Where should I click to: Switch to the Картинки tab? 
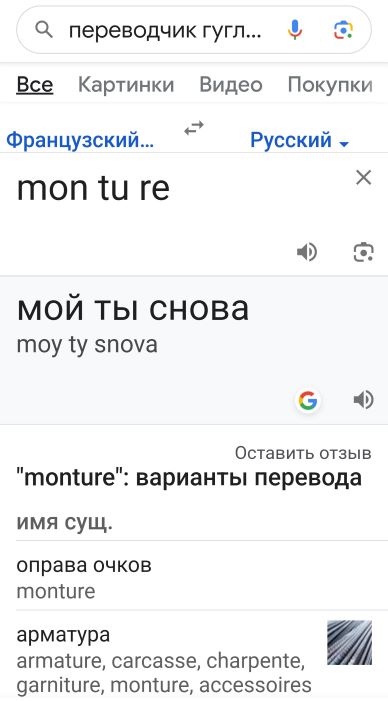pyautogui.click(x=126, y=84)
